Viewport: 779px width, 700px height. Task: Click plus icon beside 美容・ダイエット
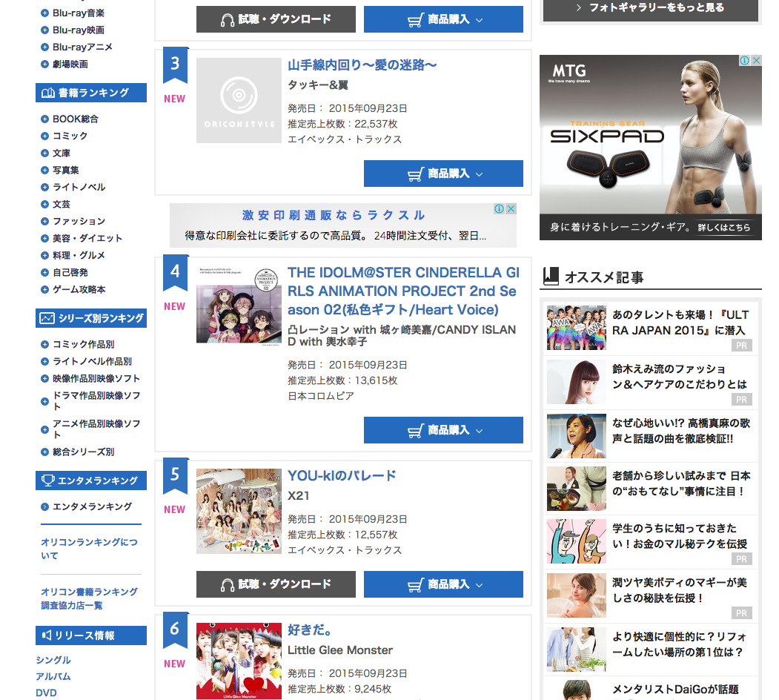44,238
